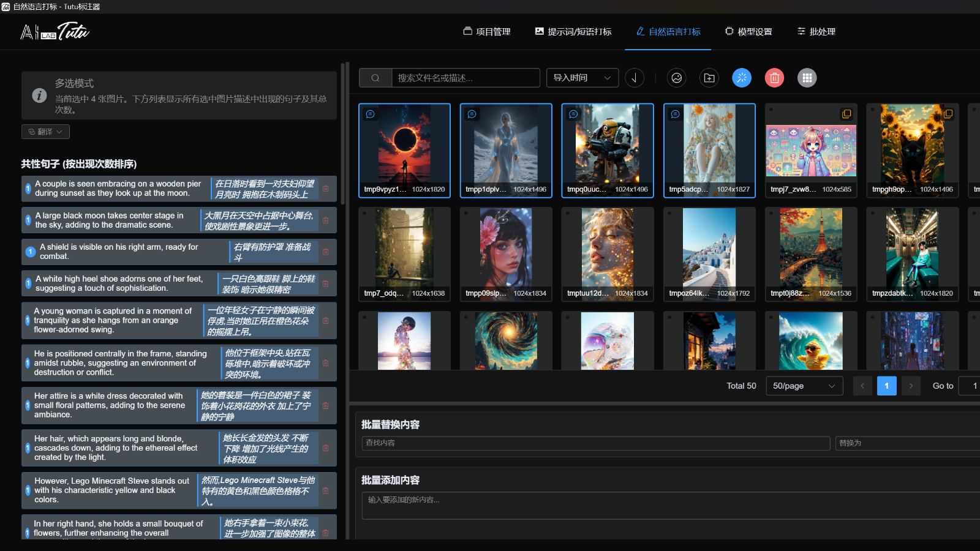Image resolution: width=980 pixels, height=551 pixels.
Task: Delete the 'However, Lego Minecraft Steve' sentence
Action: (326, 490)
